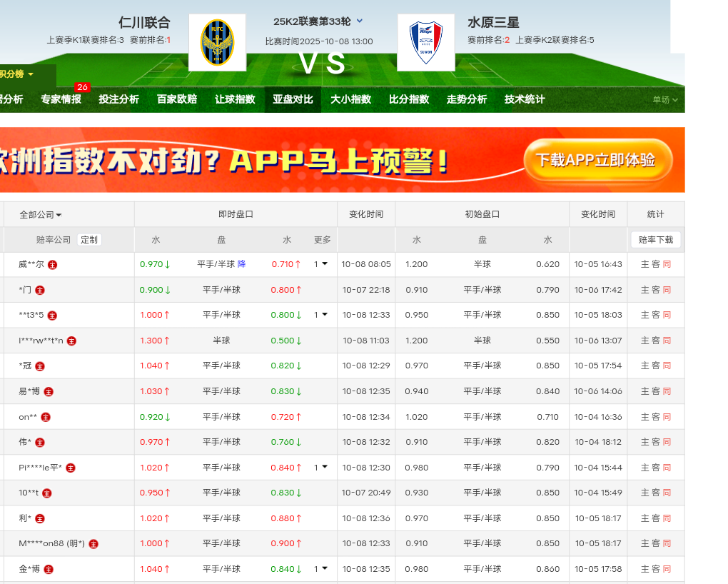Click the 降 indicator in 威**尔 row

[x=242, y=264]
